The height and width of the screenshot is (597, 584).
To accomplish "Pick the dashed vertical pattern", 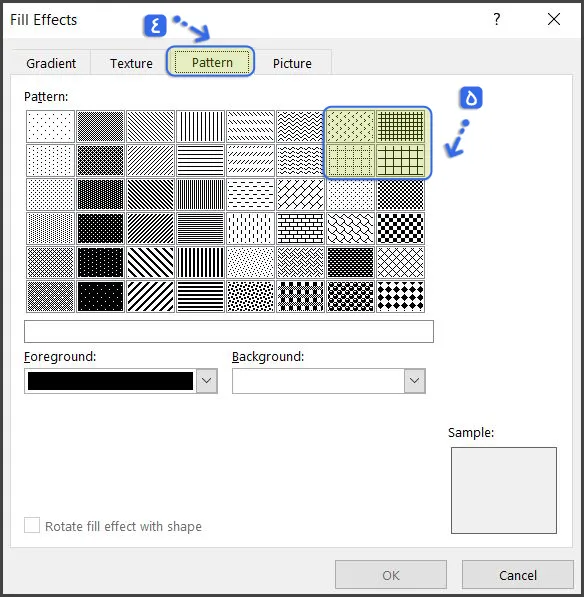I will coord(251,228).
